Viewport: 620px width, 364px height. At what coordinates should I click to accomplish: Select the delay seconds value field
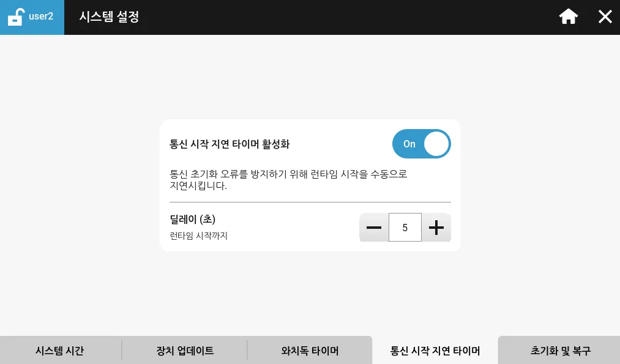[405, 228]
